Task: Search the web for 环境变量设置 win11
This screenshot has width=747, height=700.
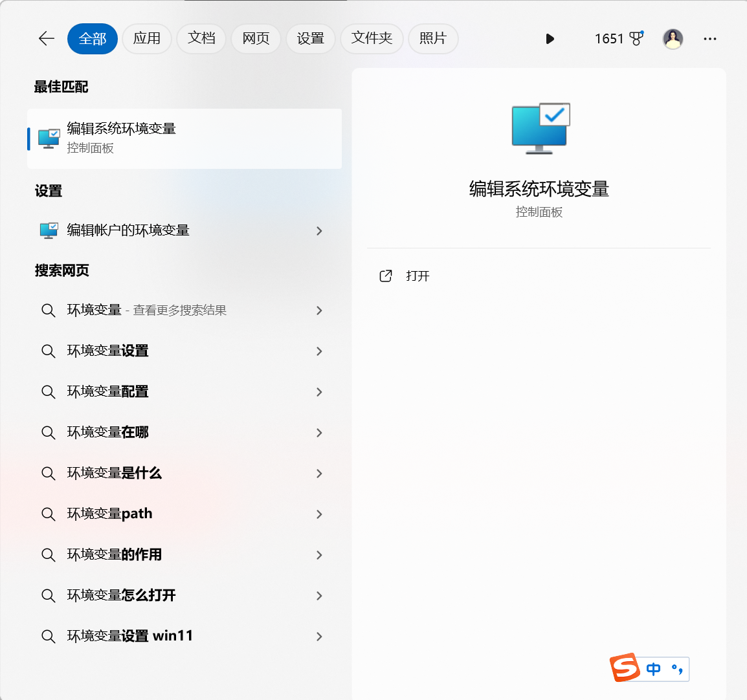Action: [184, 636]
